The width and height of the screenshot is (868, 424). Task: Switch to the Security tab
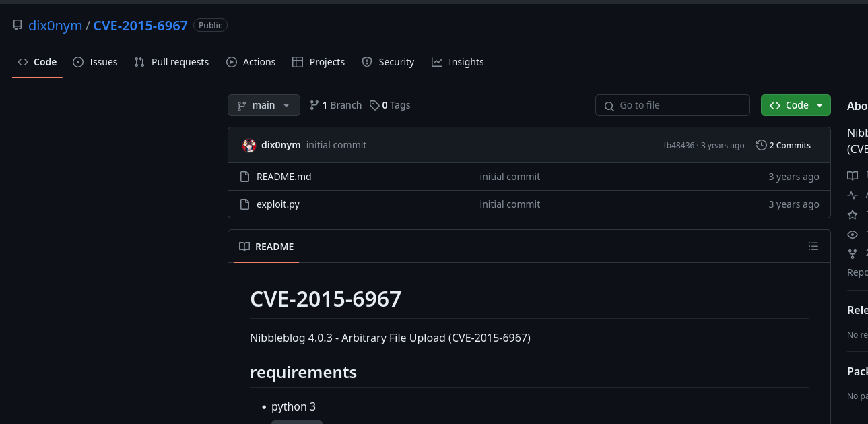coord(388,62)
